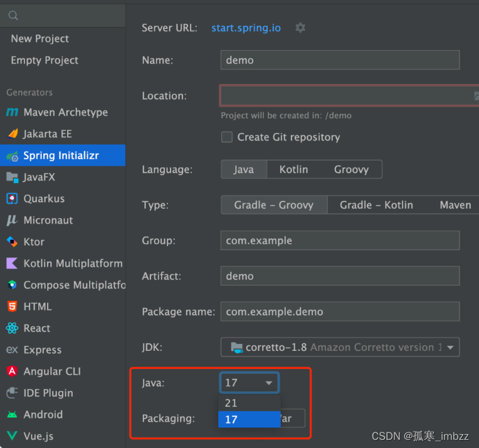Click the Kotlin Multiplatform icon
This screenshot has width=479, height=448.
(12, 263)
